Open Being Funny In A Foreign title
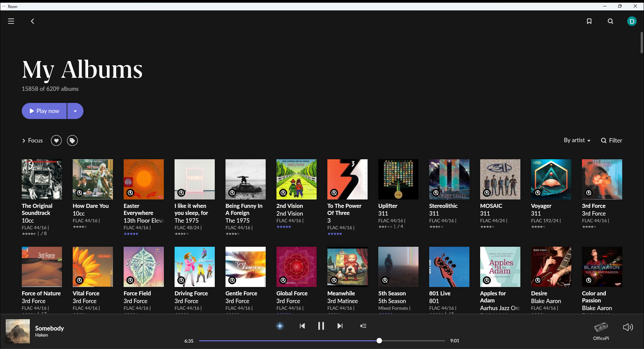The height and width of the screenshot is (349, 644). click(x=244, y=210)
